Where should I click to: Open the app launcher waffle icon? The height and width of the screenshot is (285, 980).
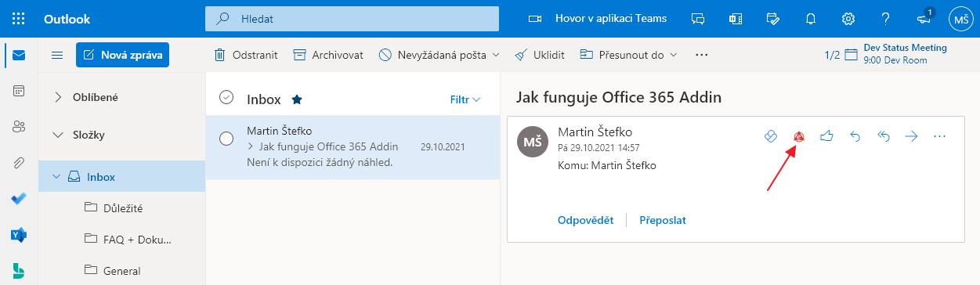tap(19, 19)
